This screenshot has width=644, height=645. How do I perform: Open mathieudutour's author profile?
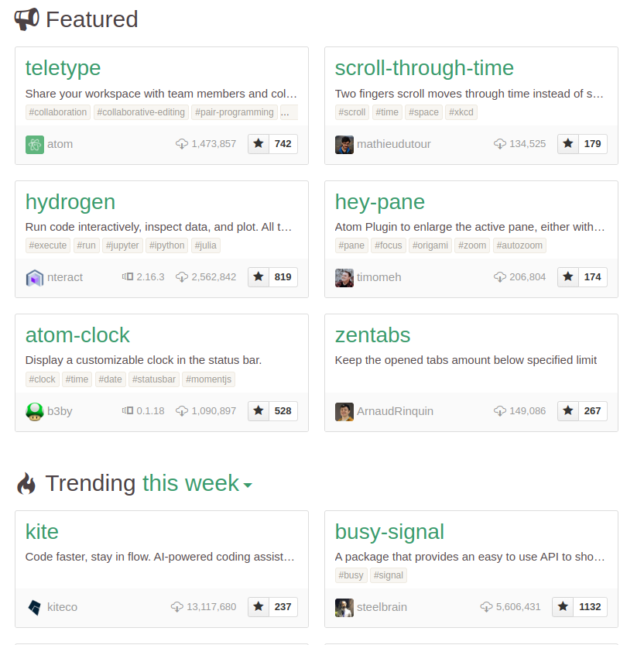pos(395,144)
